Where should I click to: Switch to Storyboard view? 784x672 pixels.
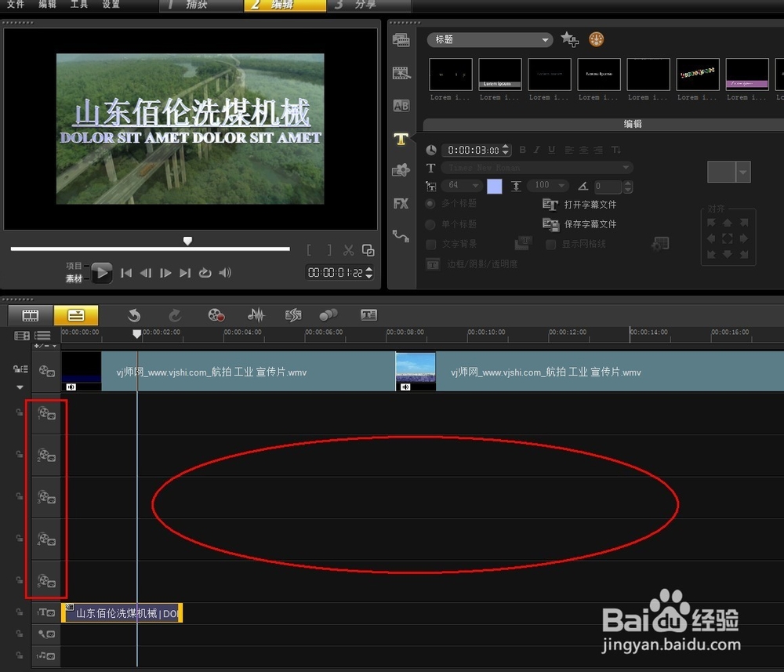pyautogui.click(x=30, y=315)
